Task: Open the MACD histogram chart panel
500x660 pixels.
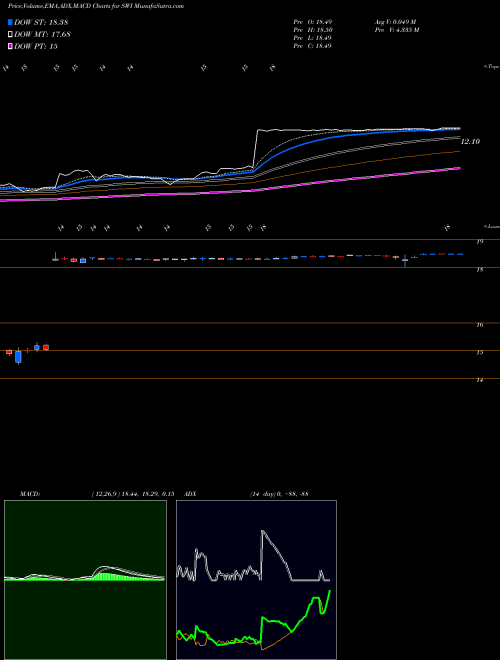Action: pos(85,580)
